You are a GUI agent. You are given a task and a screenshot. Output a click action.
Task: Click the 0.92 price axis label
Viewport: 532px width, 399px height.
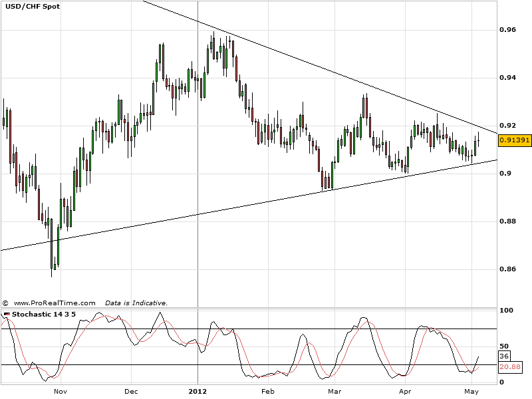pyautogui.click(x=507, y=126)
